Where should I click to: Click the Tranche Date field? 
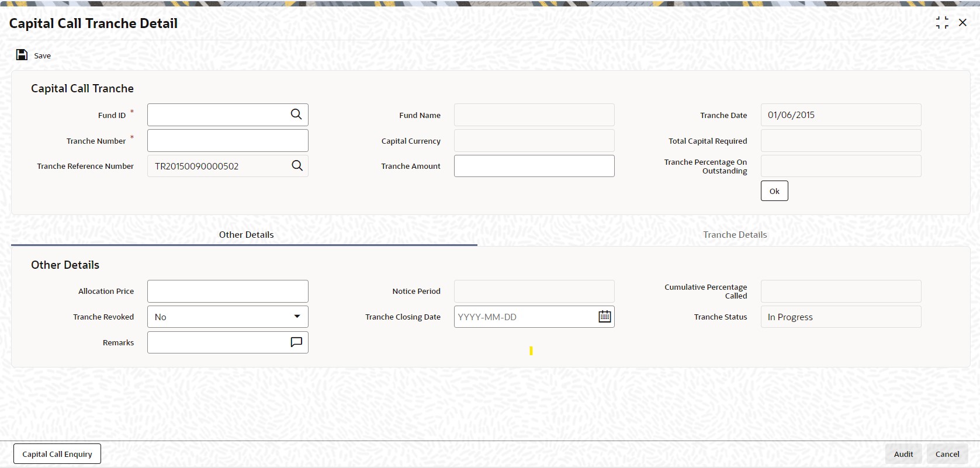click(x=841, y=115)
